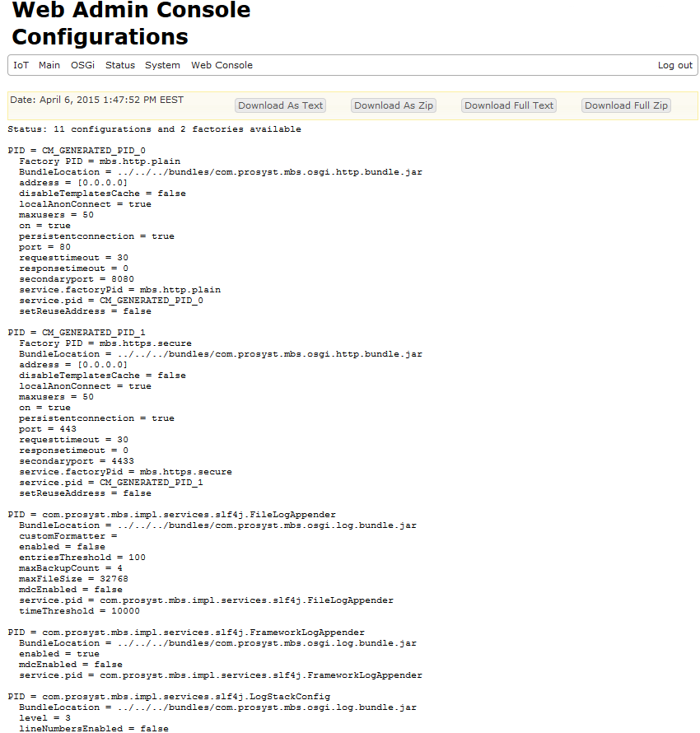
Task: Expand the OSGi menu
Action: coord(82,65)
